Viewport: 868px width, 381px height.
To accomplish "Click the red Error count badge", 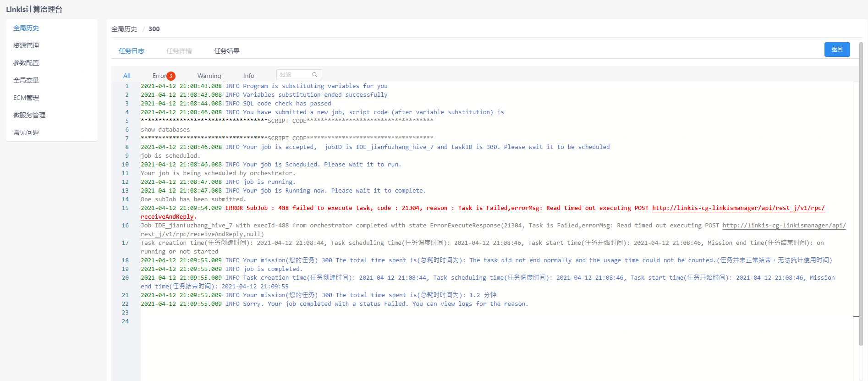I will point(170,76).
